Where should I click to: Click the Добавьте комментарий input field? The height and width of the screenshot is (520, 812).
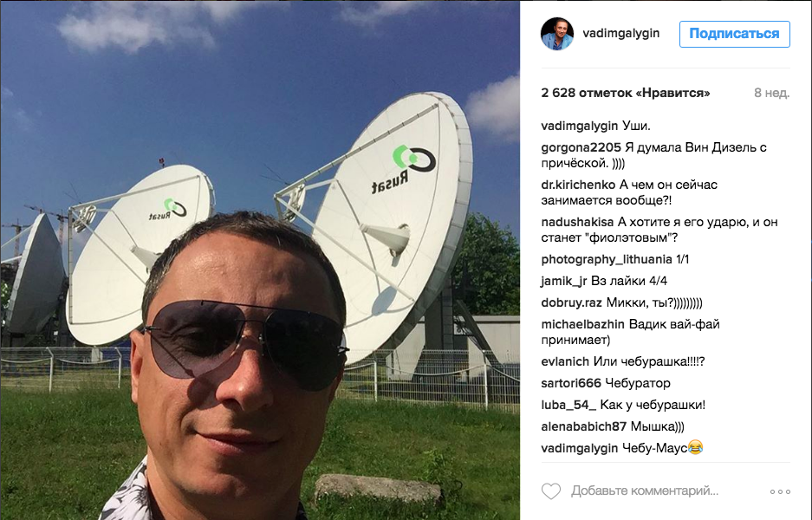tap(645, 491)
